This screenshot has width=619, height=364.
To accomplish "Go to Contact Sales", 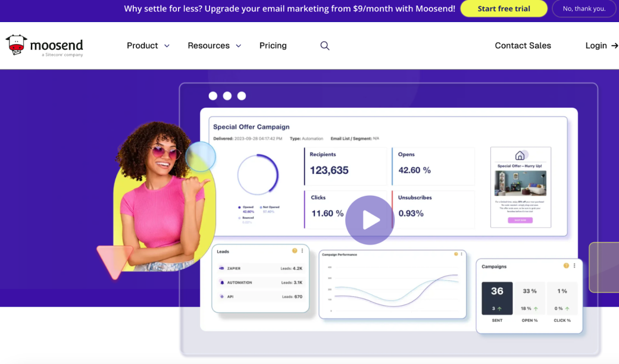I will pos(523,46).
